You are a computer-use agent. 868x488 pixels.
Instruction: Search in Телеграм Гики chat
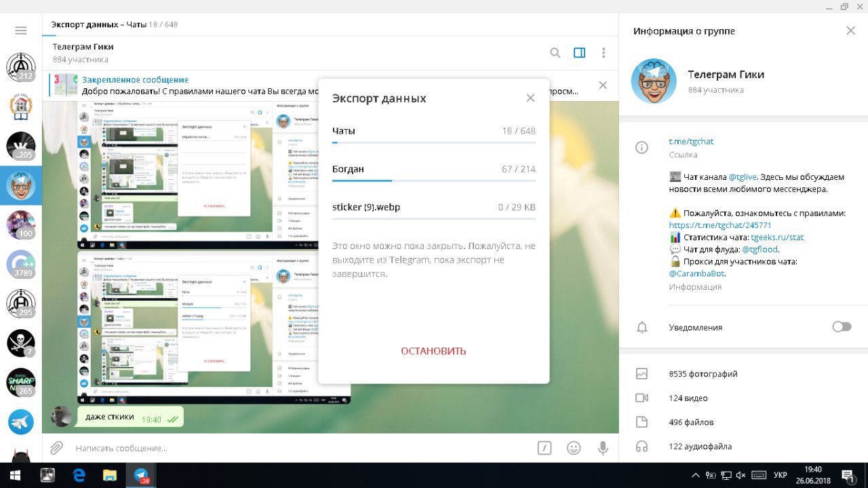coord(555,52)
